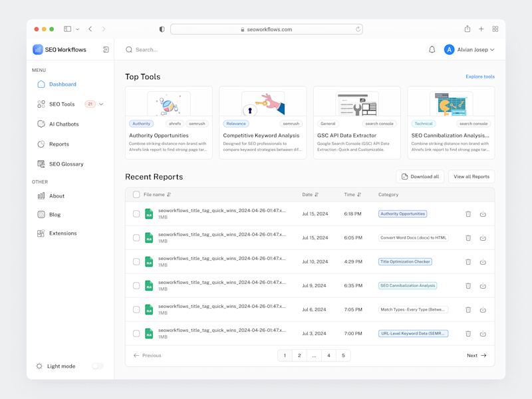Reload the page via address bar icon
This screenshot has width=532, height=399.
358,29
